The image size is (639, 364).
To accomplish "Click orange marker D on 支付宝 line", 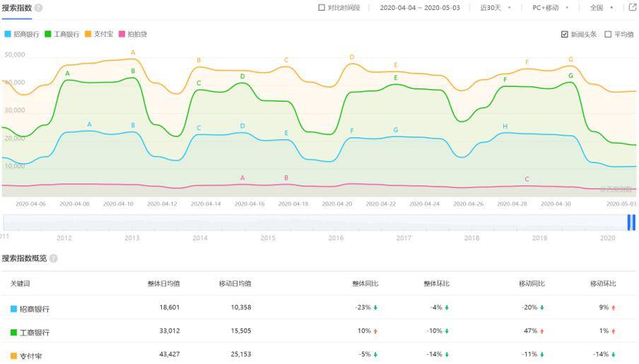I will coord(352,57).
